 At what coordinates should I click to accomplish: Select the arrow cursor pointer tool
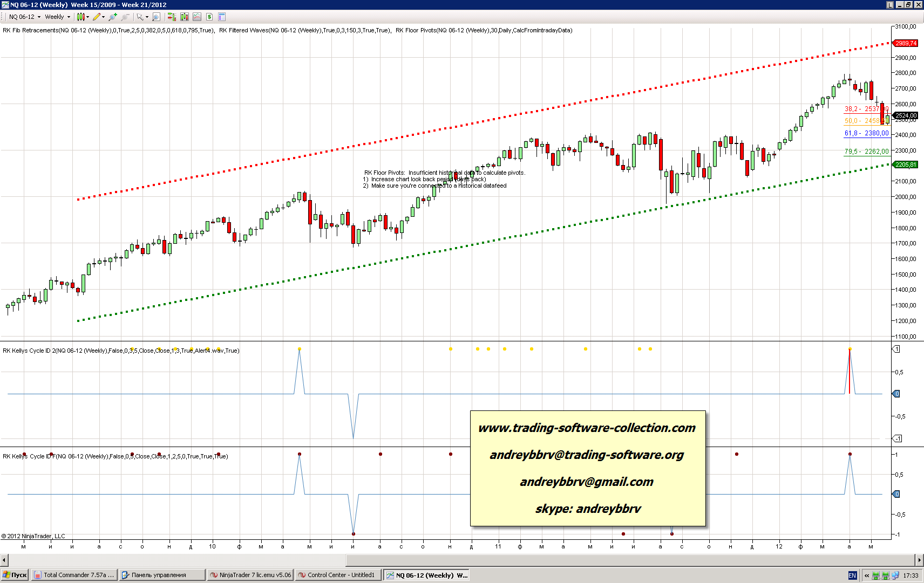point(140,17)
